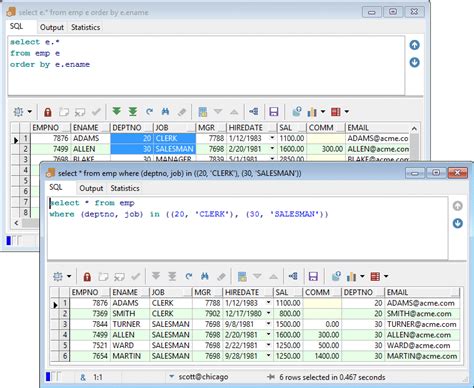Click into front window SQL editor text
The height and width of the screenshot is (388, 474).
247,228
